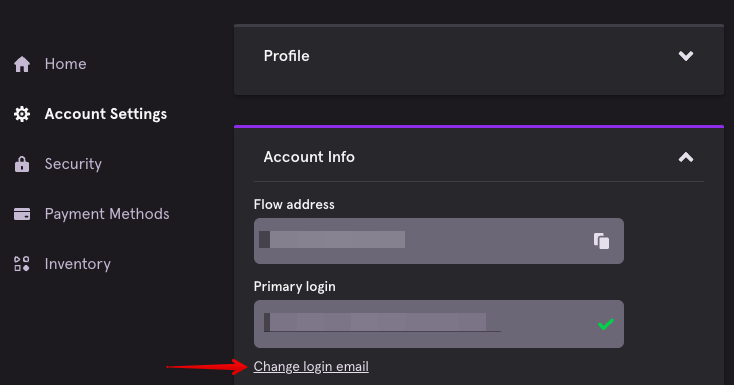Click the Payment Methods card icon
This screenshot has width=734, height=385.
tap(22, 214)
